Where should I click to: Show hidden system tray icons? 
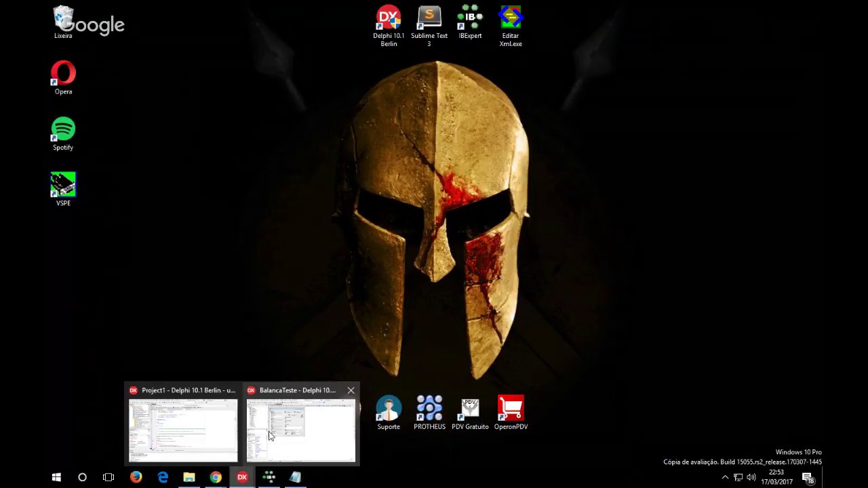tap(725, 477)
